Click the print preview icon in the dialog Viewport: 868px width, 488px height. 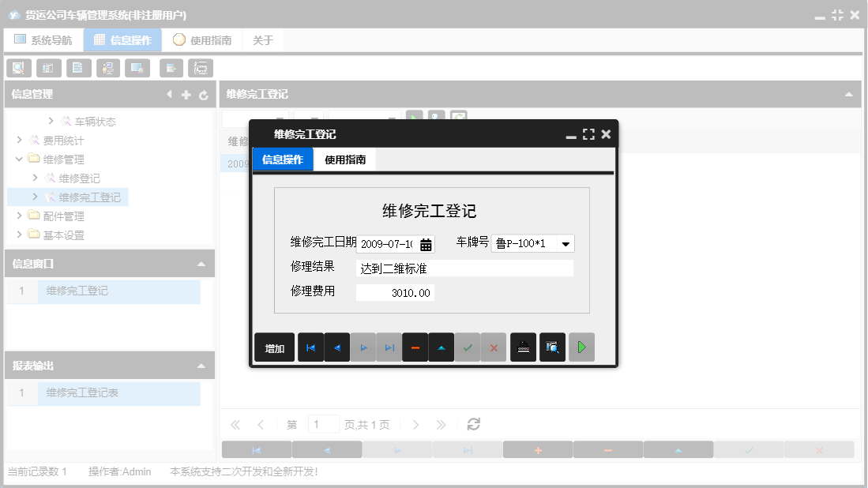[552, 347]
